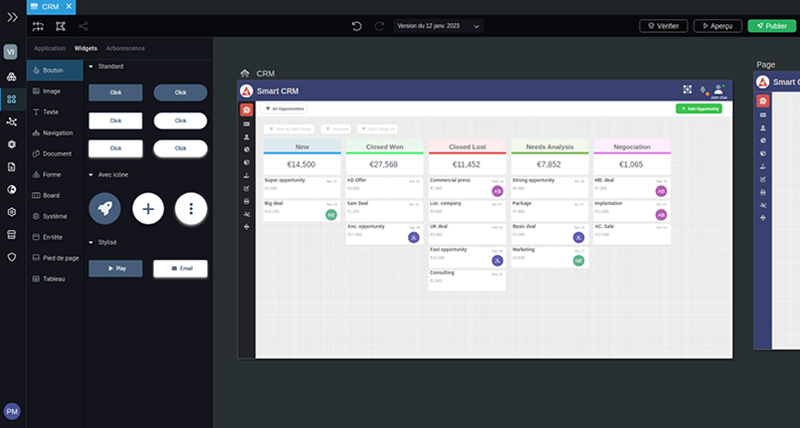This screenshot has width=800, height=428.
Task: Pick the dark rounded Click button widget
Action: point(181,92)
